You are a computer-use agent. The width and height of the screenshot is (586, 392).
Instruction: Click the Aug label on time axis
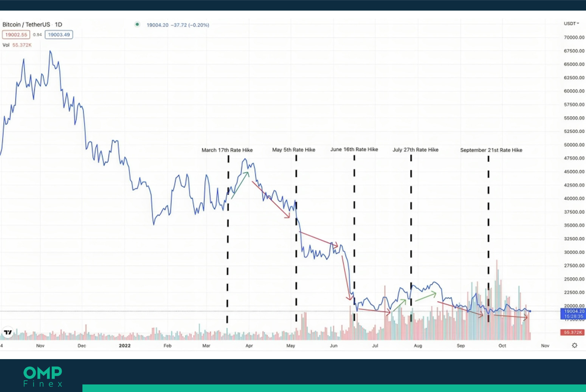(418, 346)
